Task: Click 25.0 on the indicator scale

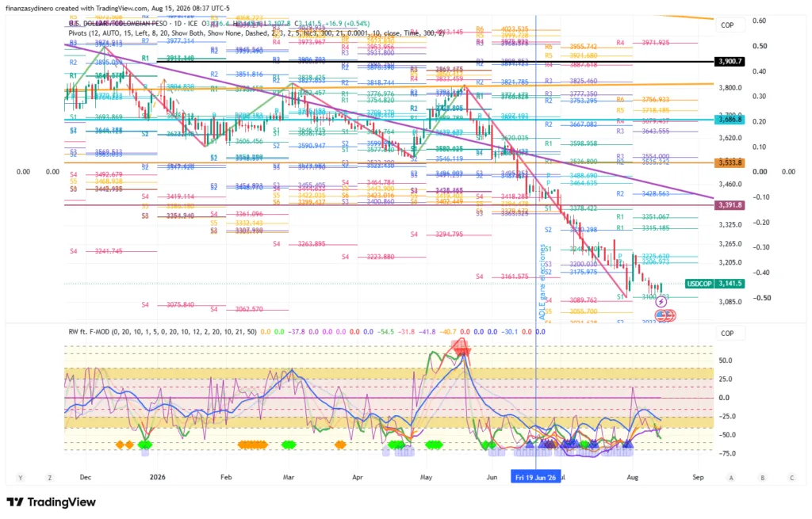Action: click(x=726, y=380)
